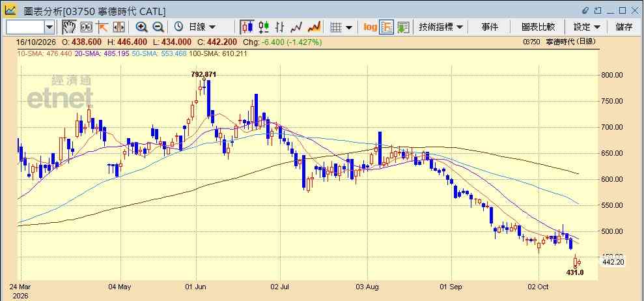Click the 03750 寧德時代 (日線) chart label
Viewport: 644px width, 301px height.
pyautogui.click(x=559, y=42)
